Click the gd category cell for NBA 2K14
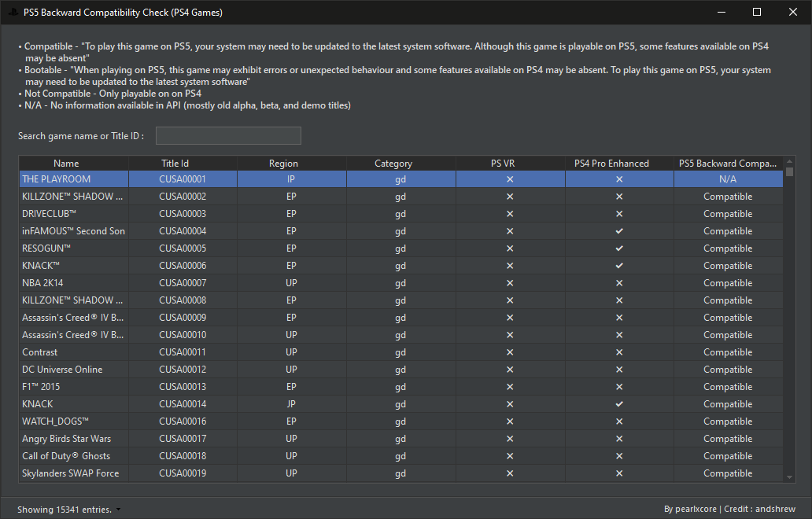812x519 pixels. (x=400, y=283)
